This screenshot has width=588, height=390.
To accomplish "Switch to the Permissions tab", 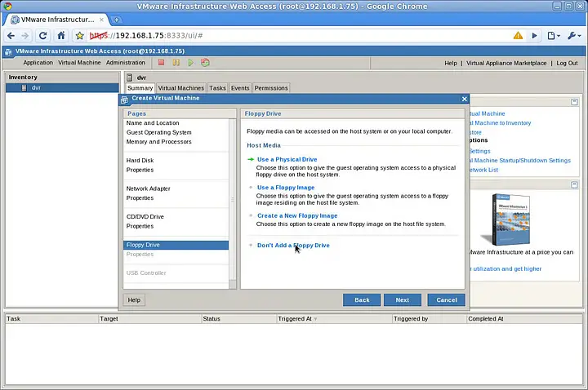I will click(x=271, y=88).
